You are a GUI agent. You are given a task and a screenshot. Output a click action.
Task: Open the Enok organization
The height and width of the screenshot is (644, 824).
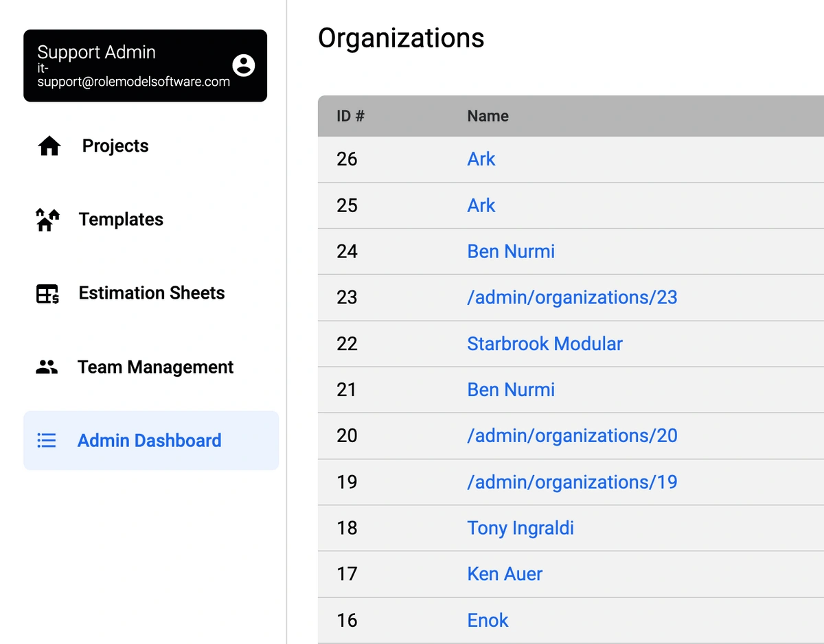pyautogui.click(x=488, y=620)
